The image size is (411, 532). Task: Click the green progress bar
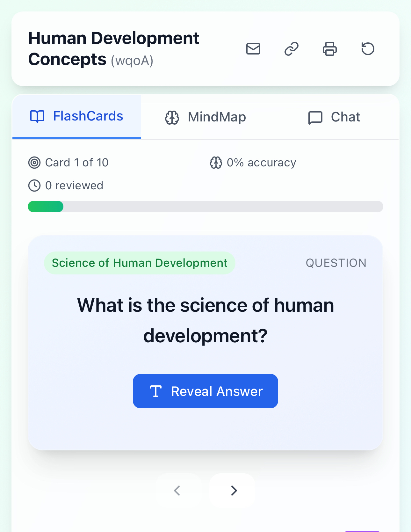46,207
